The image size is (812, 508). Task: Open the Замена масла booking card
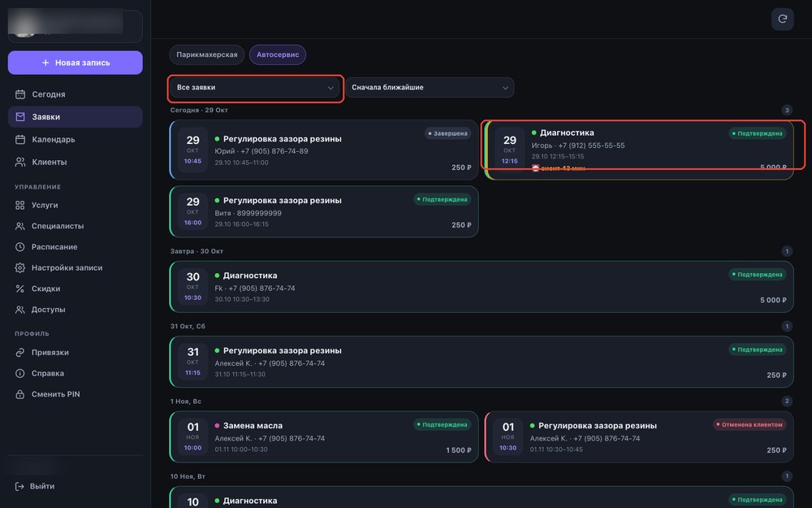(x=324, y=437)
